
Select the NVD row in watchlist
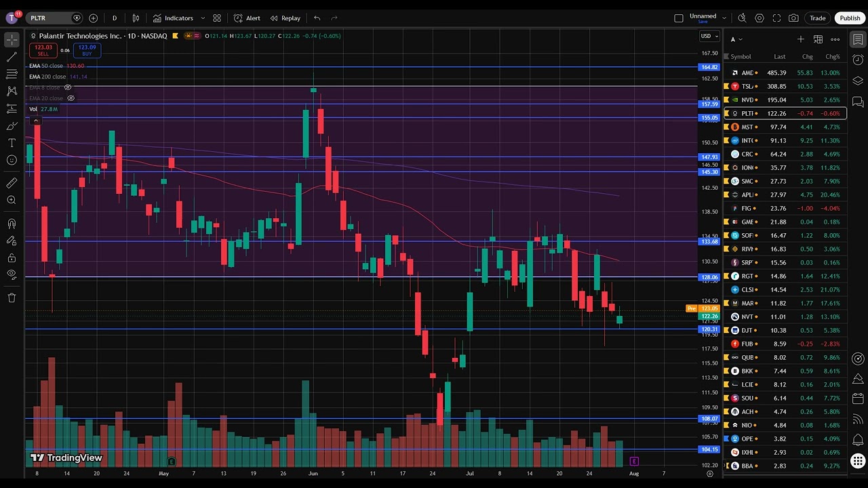pyautogui.click(x=785, y=100)
